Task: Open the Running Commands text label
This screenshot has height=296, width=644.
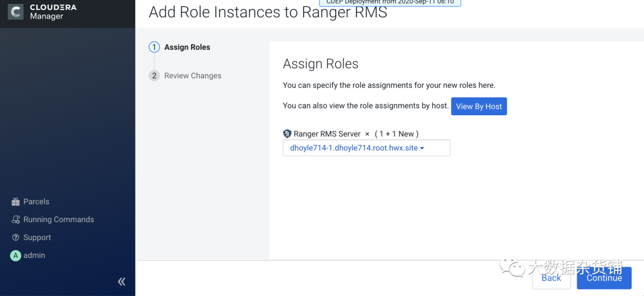Action: click(x=58, y=220)
